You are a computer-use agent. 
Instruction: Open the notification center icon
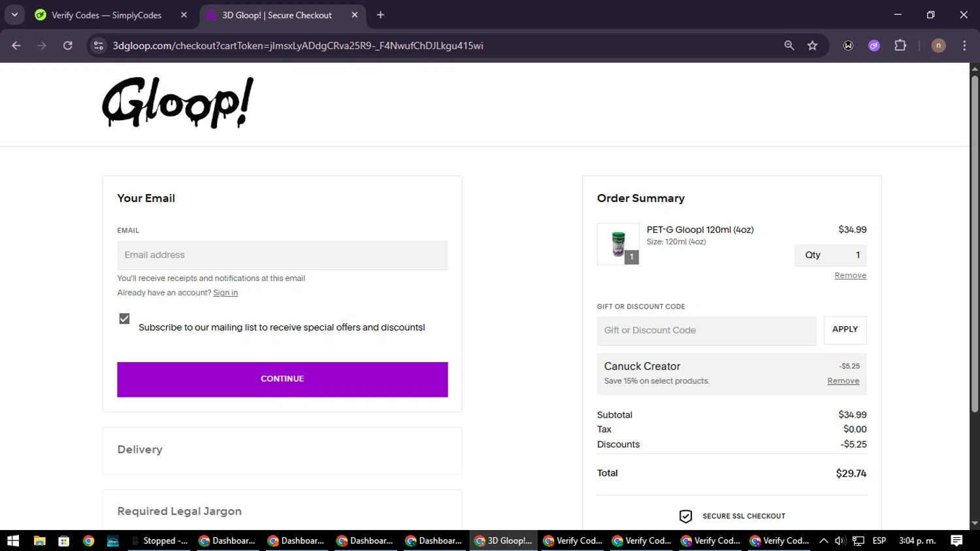(956, 541)
